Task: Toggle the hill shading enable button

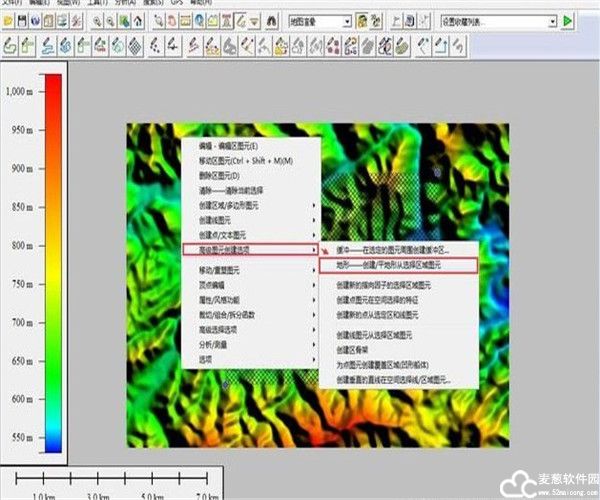Action: tap(362, 21)
